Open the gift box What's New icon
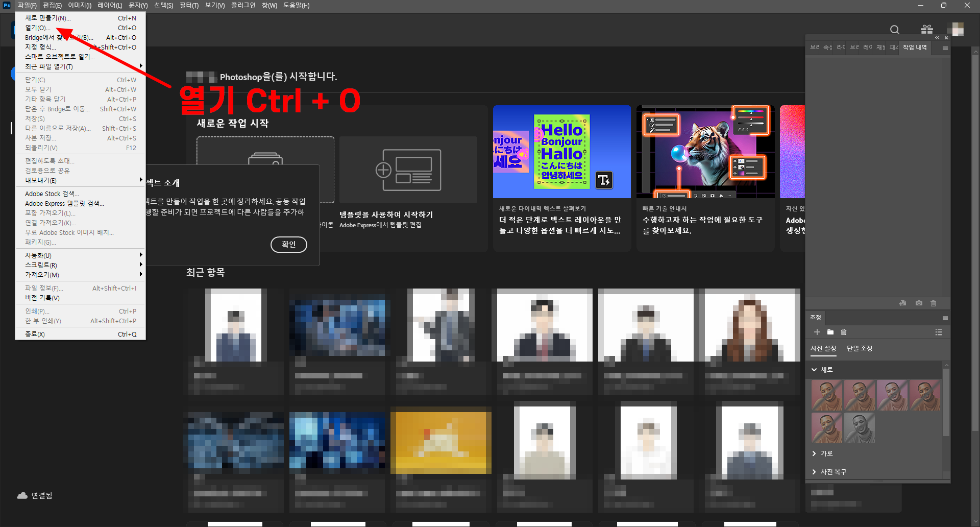Screen dimensions: 980x527 tap(927, 30)
